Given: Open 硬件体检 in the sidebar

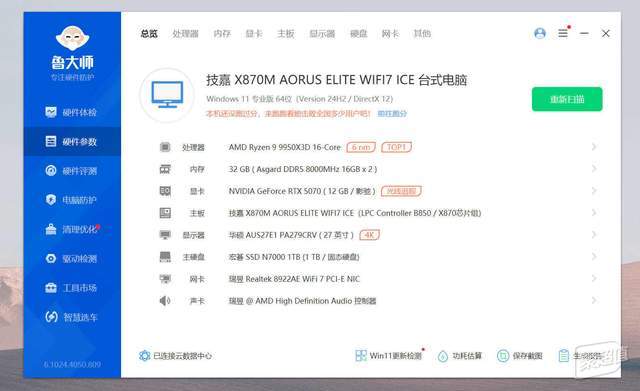Looking at the screenshot, I should [x=71, y=112].
